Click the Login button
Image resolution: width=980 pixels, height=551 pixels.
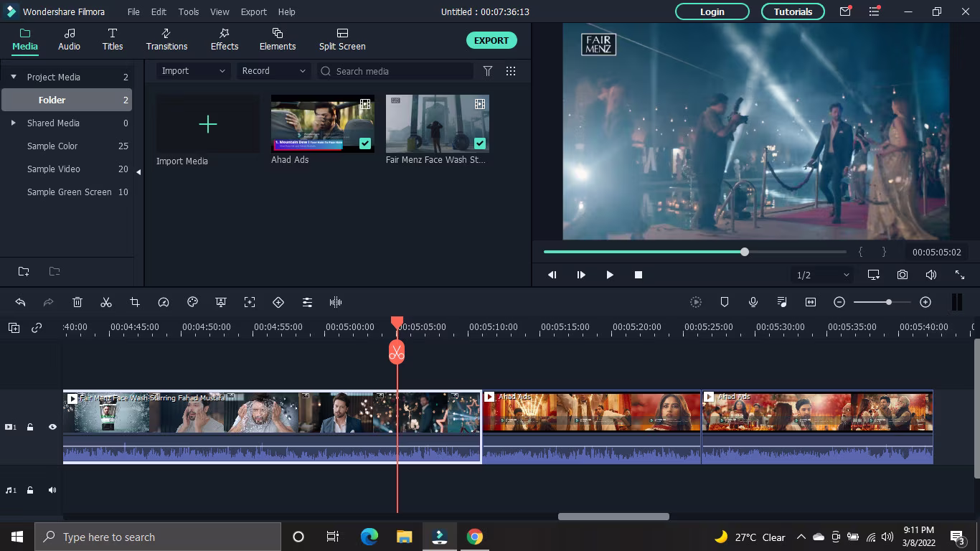point(712,11)
